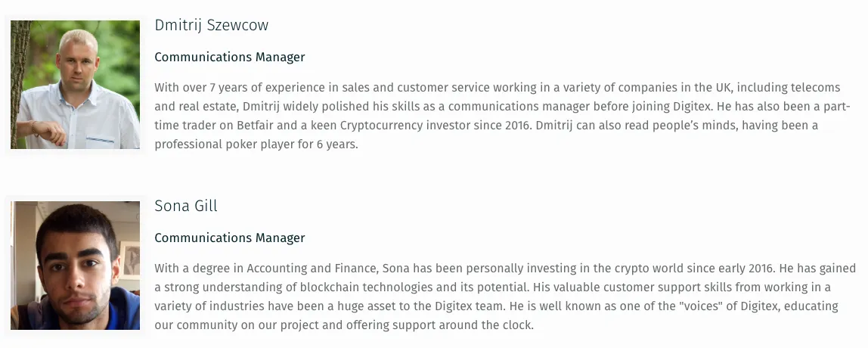The image size is (868, 348).
Task: Click "Accounting and Finance" in Sona's bio
Action: point(312,269)
